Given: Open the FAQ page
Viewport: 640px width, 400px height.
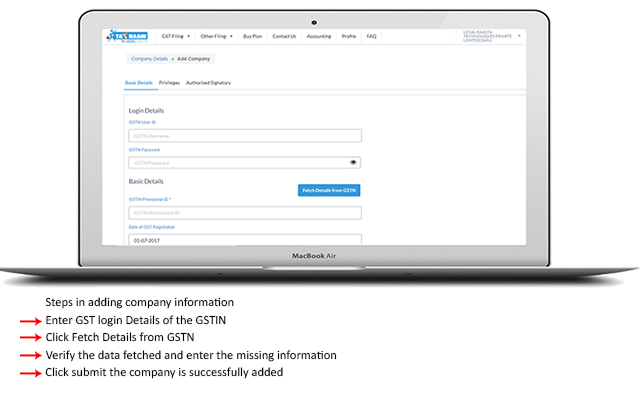Looking at the screenshot, I should click(371, 36).
